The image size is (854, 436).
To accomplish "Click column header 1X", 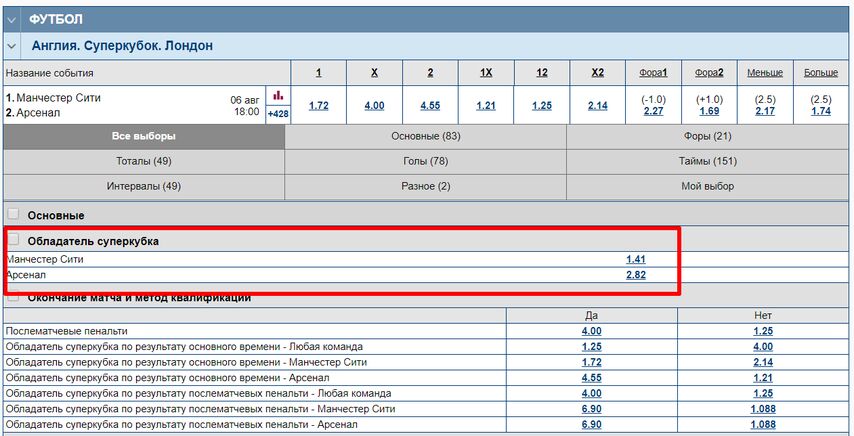I will (486, 72).
